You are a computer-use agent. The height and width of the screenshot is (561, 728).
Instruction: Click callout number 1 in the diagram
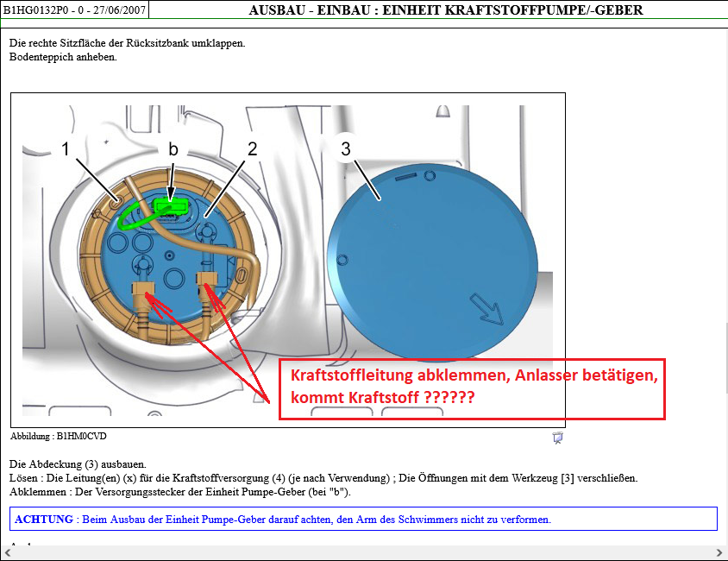coord(65,149)
